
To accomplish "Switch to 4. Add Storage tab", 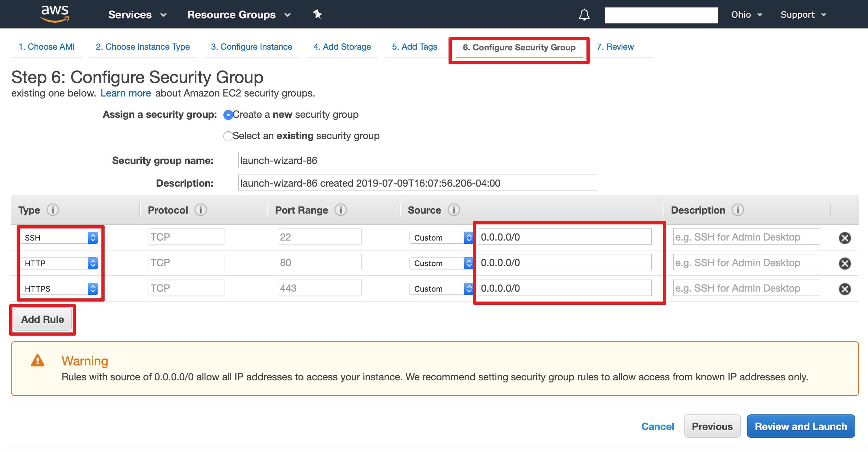I will tap(342, 47).
